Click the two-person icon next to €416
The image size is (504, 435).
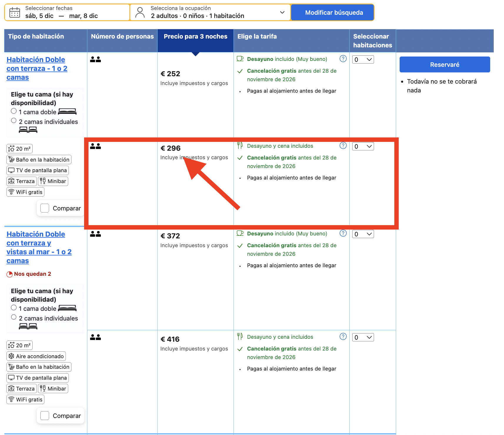95,337
